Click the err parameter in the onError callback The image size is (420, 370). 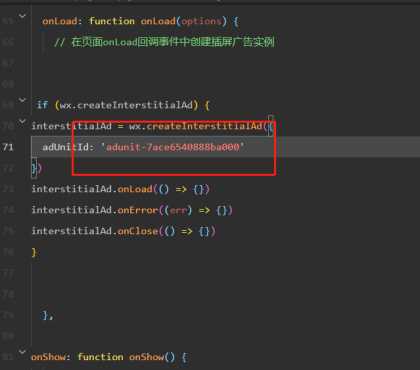178,210
